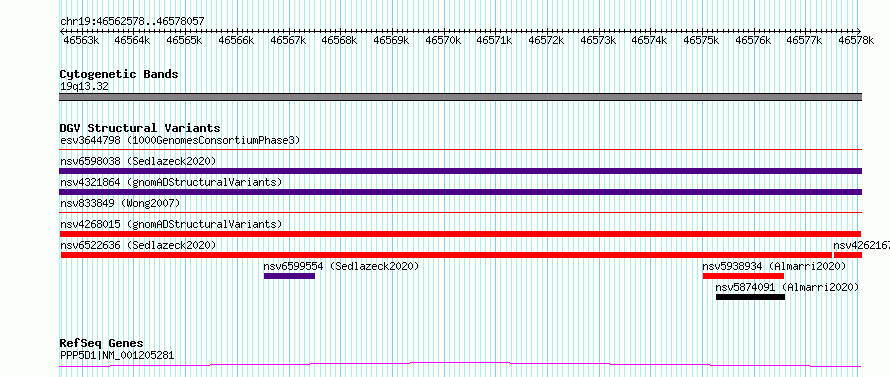Click the 46563k ruler label

82,40
